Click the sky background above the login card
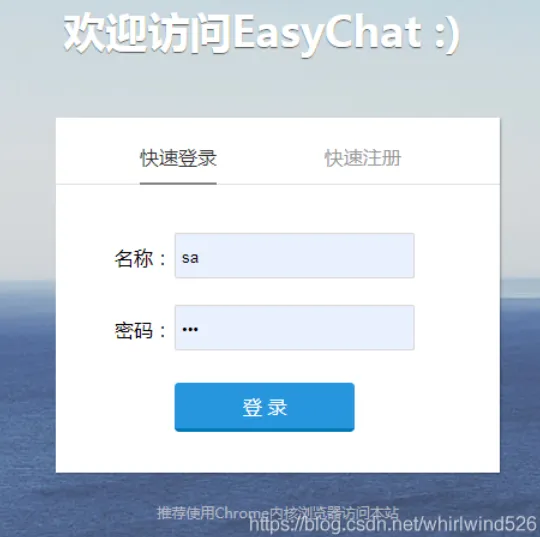This screenshot has height=537, width=540. [x=278, y=90]
